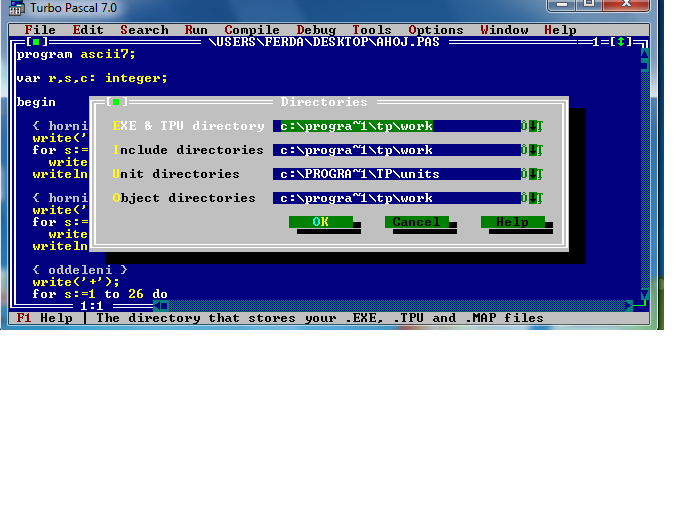Viewport: 691px width, 518px height.
Task: Close the Directories dialog via its green box
Action: [x=116, y=102]
